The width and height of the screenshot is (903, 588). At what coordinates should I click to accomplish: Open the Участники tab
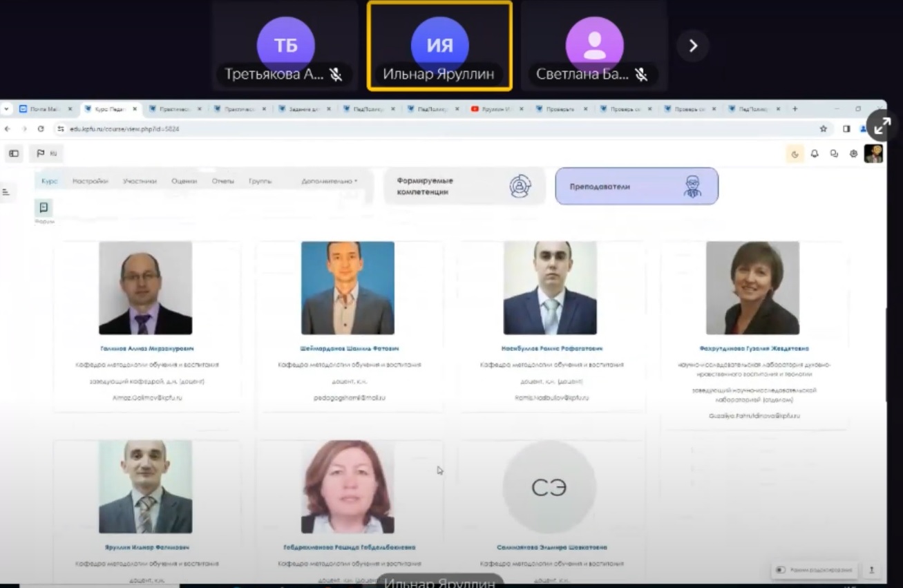tap(140, 181)
